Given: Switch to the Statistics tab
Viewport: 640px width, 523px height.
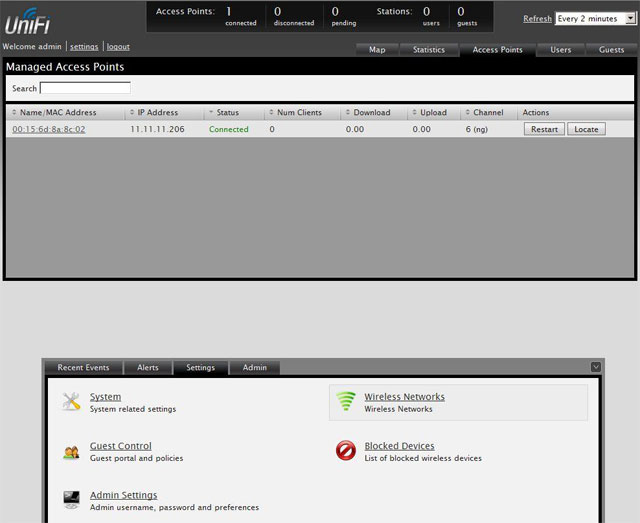Looking at the screenshot, I should (x=429, y=50).
